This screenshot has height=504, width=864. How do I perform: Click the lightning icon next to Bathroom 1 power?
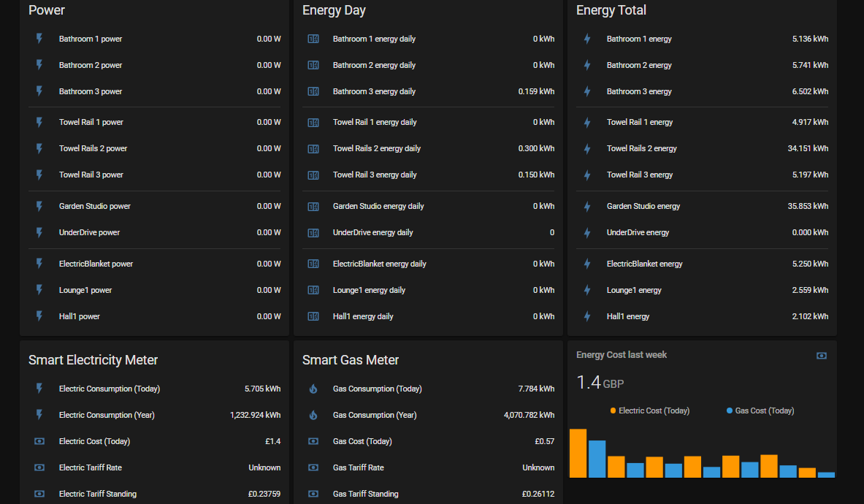(39, 39)
